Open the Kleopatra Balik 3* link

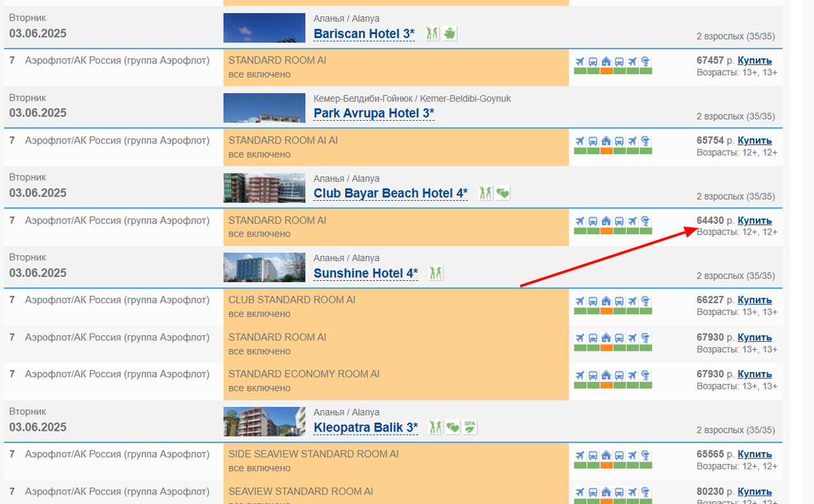[366, 427]
